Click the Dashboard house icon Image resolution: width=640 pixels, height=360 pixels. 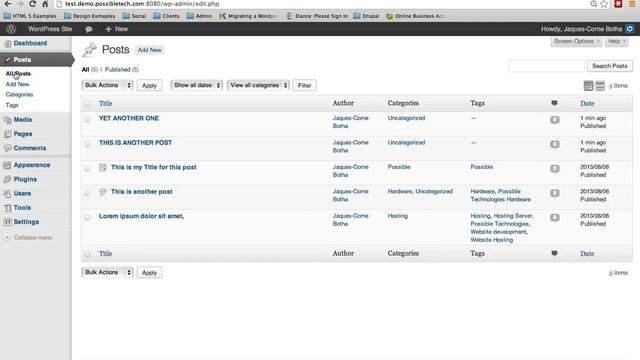point(7,43)
